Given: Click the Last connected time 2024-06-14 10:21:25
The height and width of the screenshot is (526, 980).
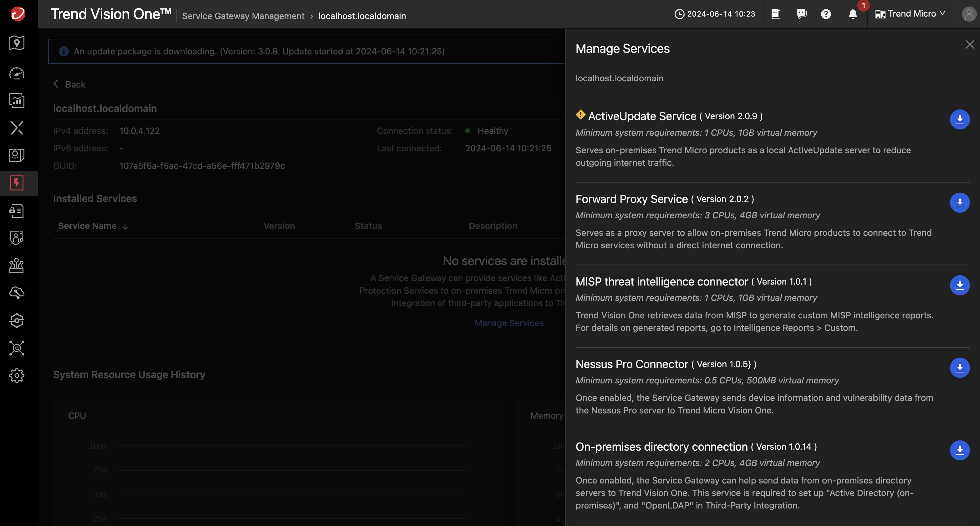Looking at the screenshot, I should (x=508, y=148).
